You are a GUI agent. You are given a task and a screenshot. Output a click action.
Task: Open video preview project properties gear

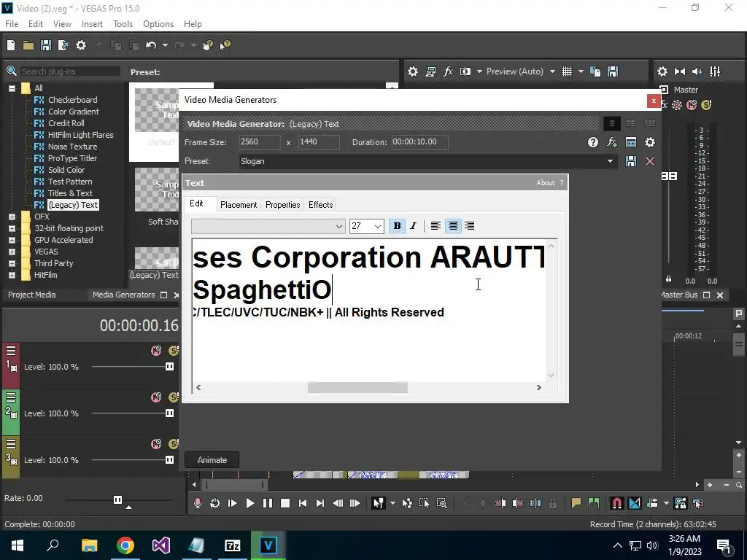click(413, 71)
